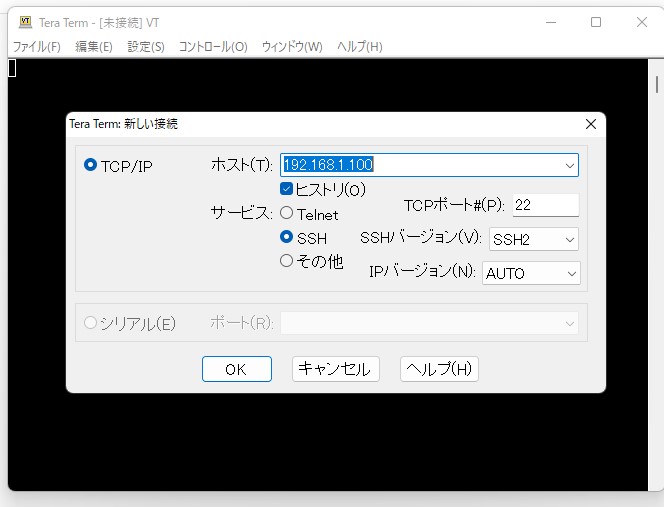The height and width of the screenshot is (507, 664).
Task: Open the ファイル(F) menu
Action: [37, 47]
